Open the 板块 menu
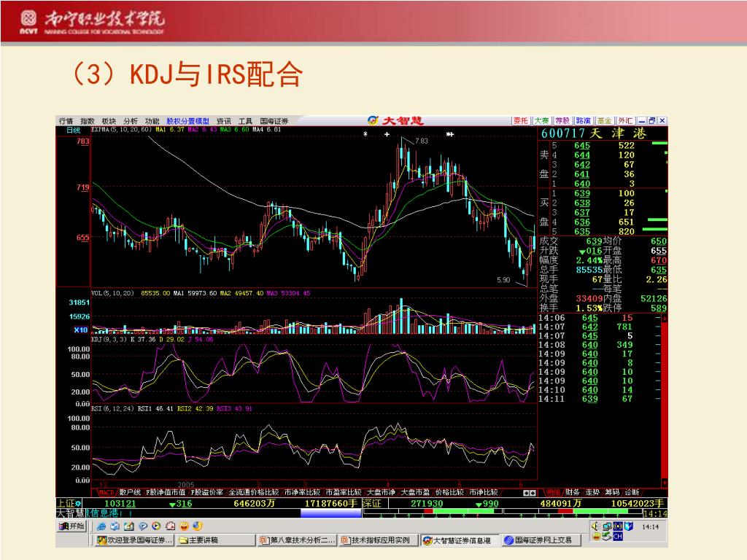This screenshot has height=560, width=747. [x=109, y=121]
